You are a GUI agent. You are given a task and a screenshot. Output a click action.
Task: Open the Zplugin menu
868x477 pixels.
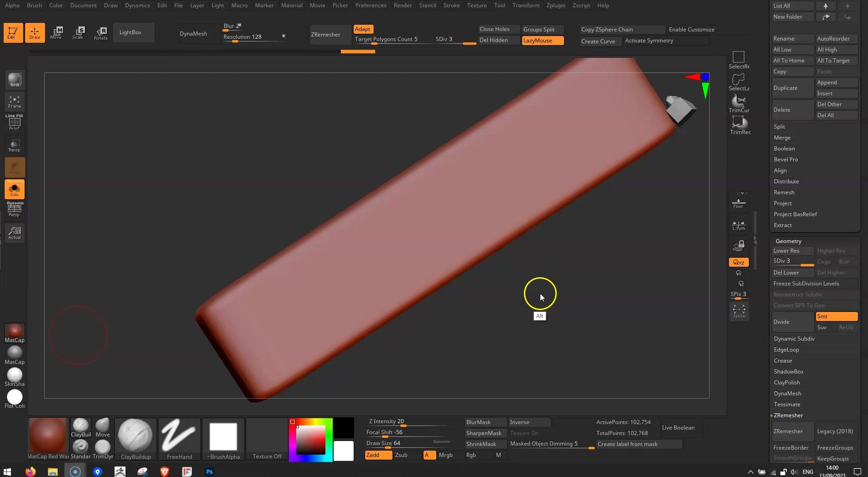point(556,5)
